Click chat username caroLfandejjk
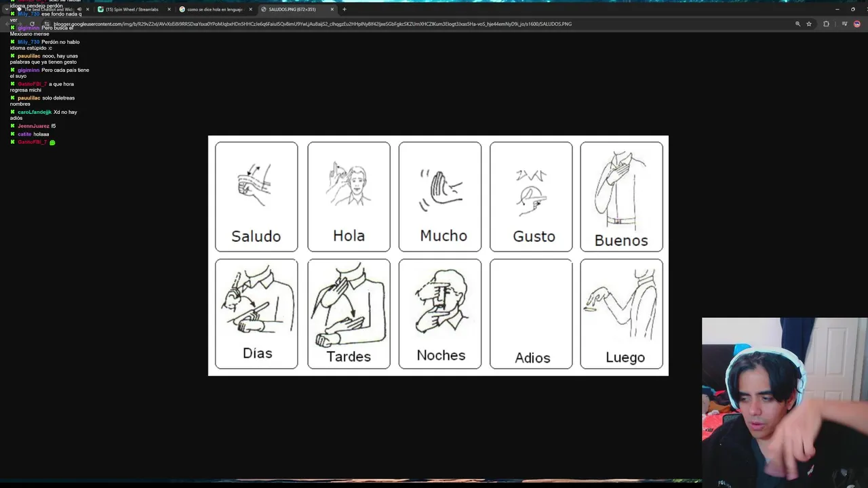The height and width of the screenshot is (488, 868). (x=35, y=112)
